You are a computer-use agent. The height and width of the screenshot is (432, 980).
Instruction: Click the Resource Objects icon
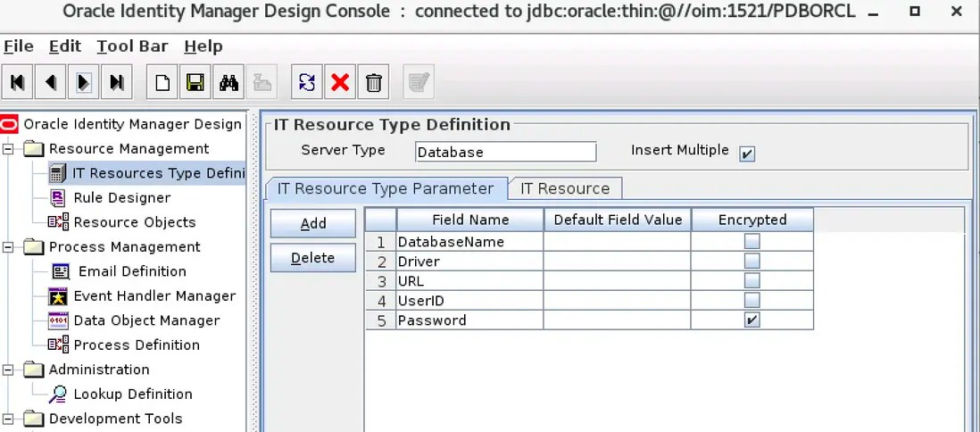[58, 222]
